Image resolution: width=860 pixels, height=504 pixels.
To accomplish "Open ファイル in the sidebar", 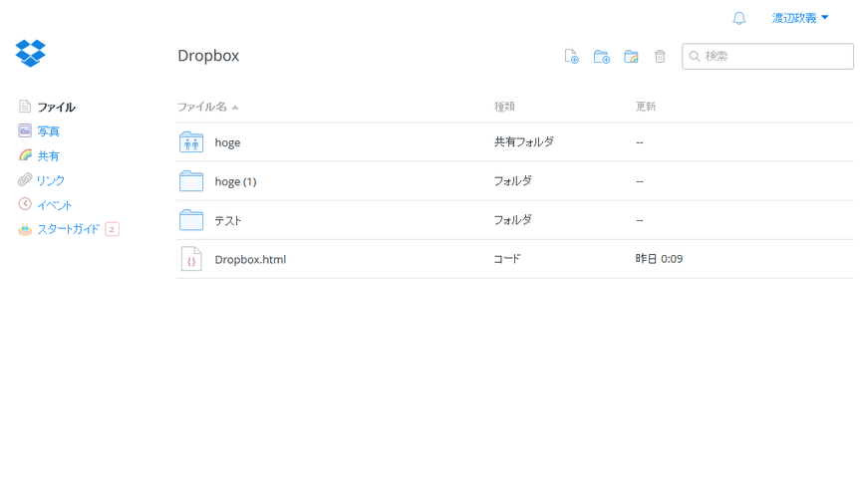I will tap(56, 107).
